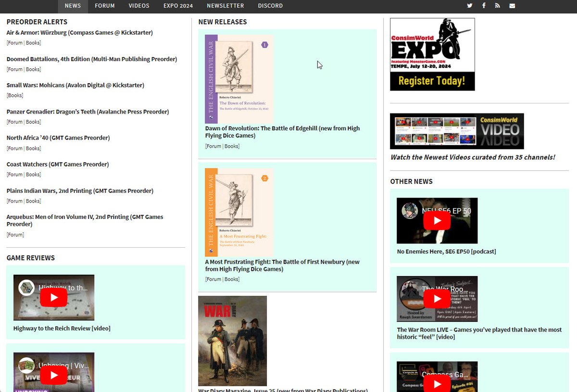Open North Africa '40 preorder link
The image size is (577, 392).
[58, 138]
